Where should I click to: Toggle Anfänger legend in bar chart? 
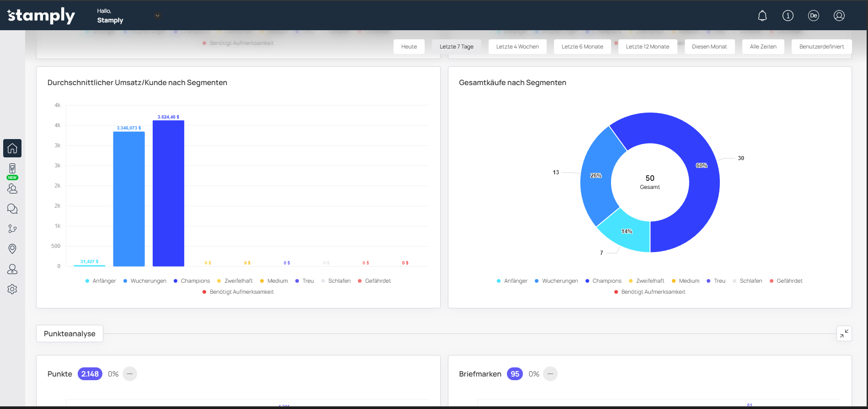click(x=101, y=281)
